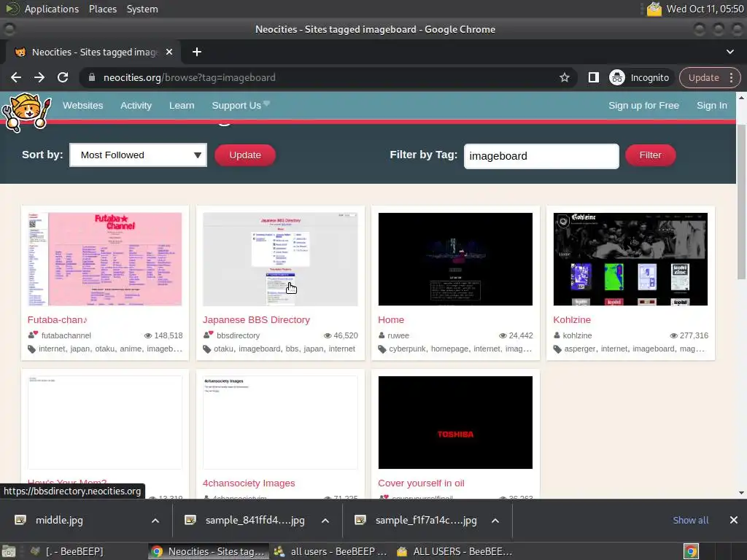Click the red Filter button
Image resolution: width=747 pixels, height=560 pixels.
[x=650, y=155]
